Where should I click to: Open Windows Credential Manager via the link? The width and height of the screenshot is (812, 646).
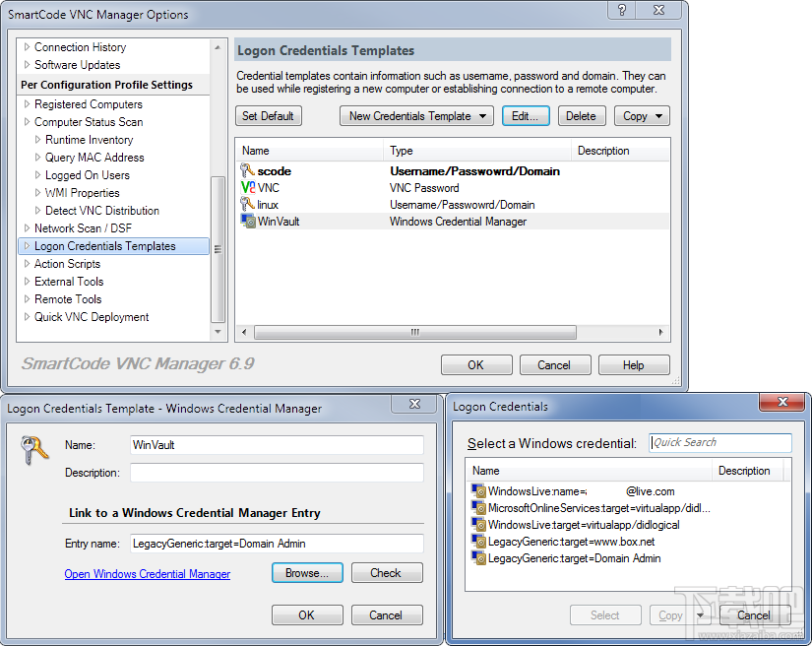click(x=147, y=573)
